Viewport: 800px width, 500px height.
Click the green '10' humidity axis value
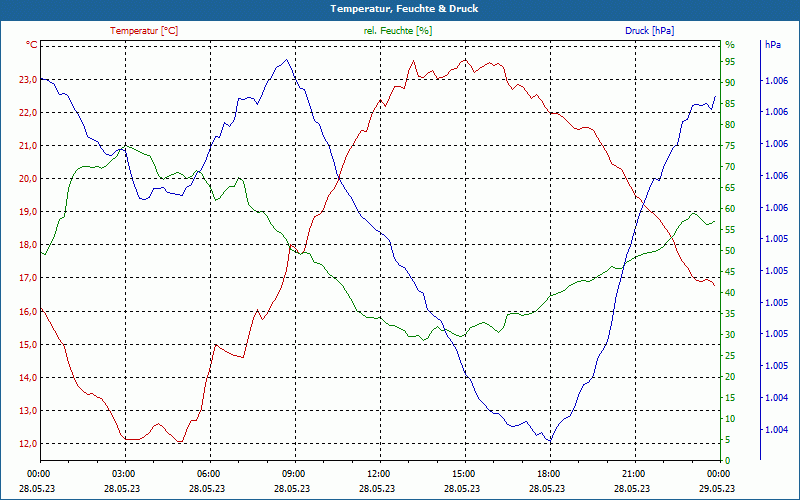click(x=730, y=419)
